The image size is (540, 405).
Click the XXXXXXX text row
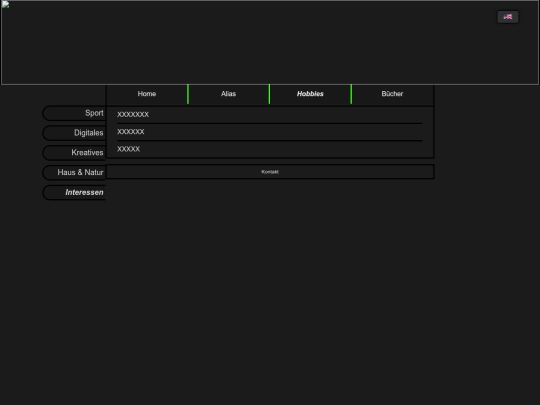click(x=133, y=114)
